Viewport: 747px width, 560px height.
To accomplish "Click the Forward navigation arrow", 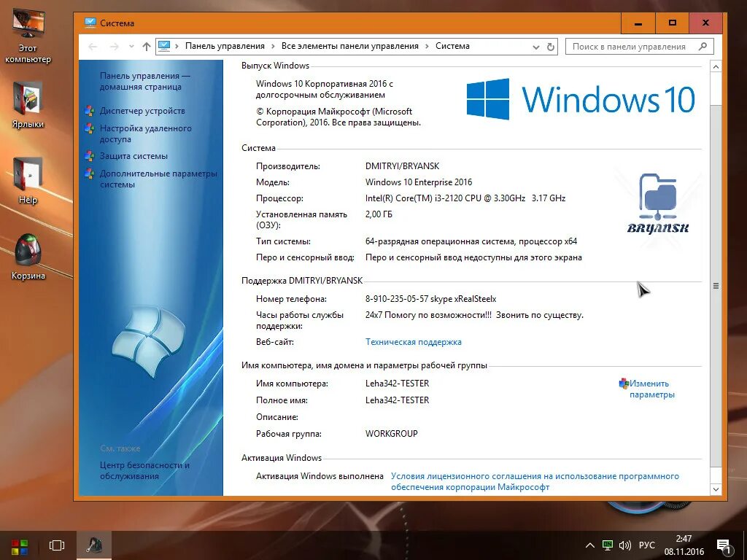I will click(x=115, y=47).
